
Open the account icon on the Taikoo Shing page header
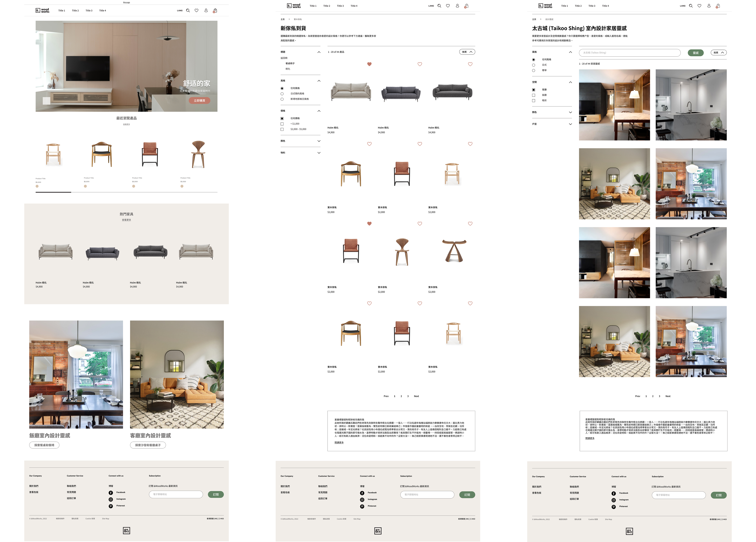(x=709, y=6)
